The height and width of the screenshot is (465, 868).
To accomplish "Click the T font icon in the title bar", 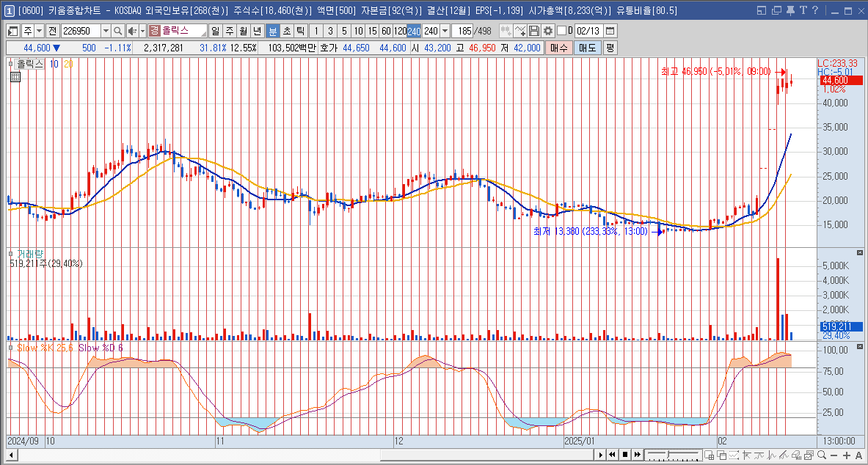I will [x=803, y=10].
